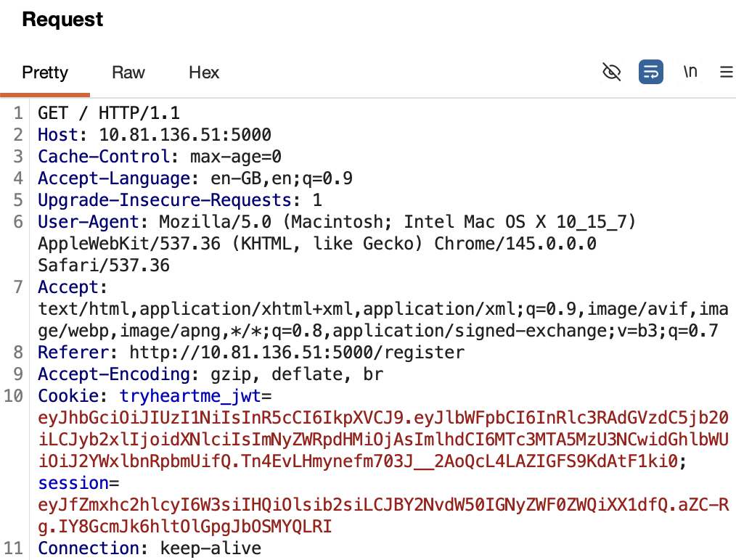736x560 pixels.
Task: Click the Connection header name
Action: (x=88, y=548)
